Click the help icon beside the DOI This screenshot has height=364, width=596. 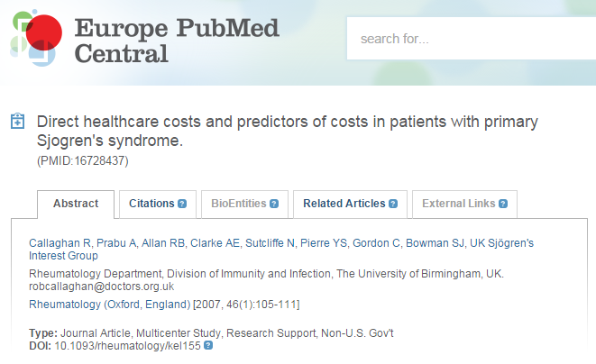(208, 345)
